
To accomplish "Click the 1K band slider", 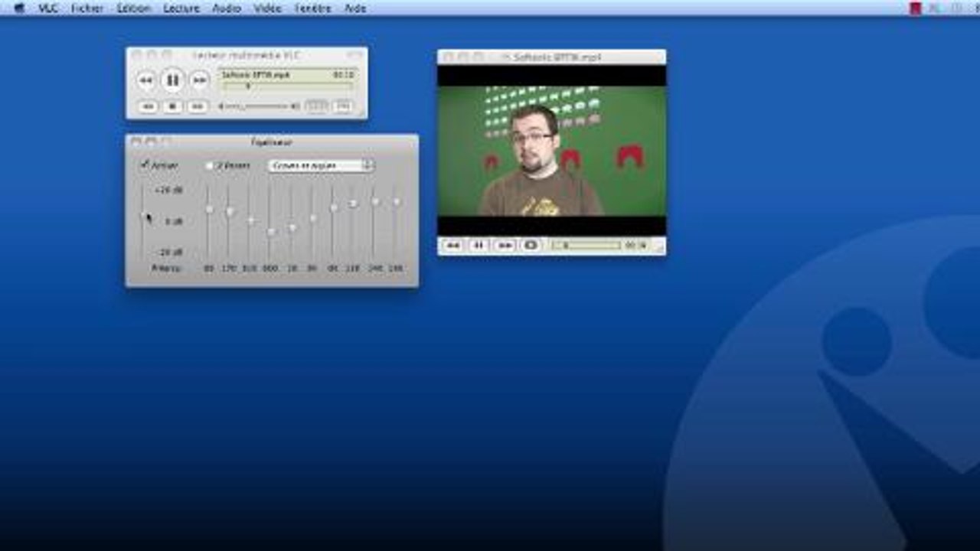I will coord(292,222).
